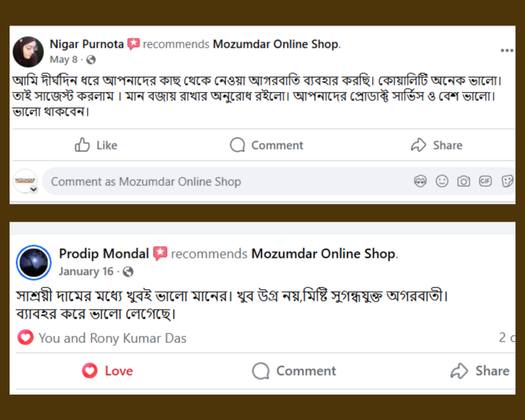Viewport: 525px width, 420px height.
Task: Toggle Love reaction on Prodip Mondal's post
Action: (x=108, y=371)
